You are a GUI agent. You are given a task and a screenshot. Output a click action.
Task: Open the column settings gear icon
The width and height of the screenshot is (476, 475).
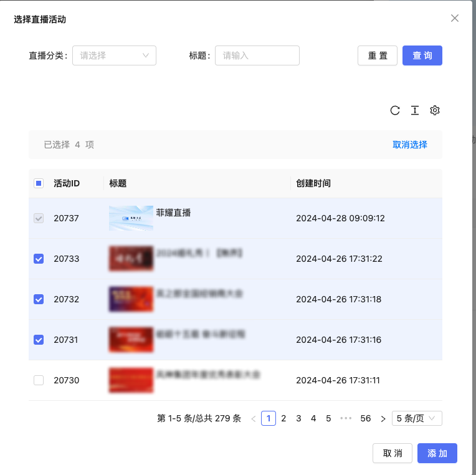tap(435, 110)
